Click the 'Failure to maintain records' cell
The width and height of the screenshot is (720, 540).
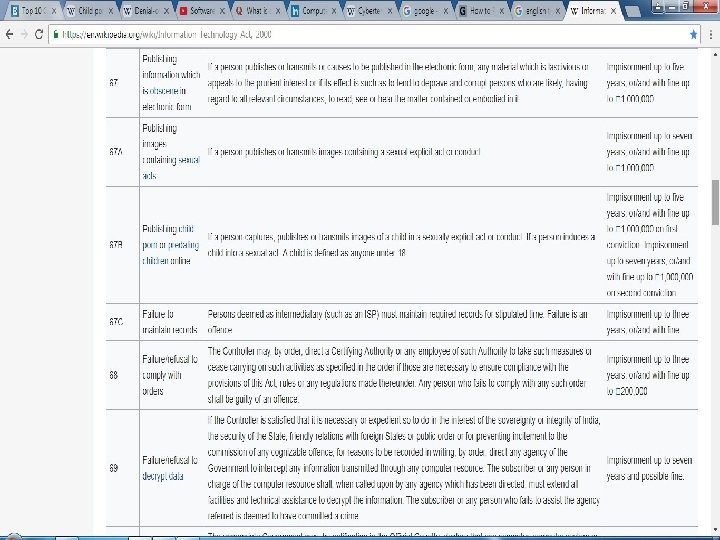170,322
